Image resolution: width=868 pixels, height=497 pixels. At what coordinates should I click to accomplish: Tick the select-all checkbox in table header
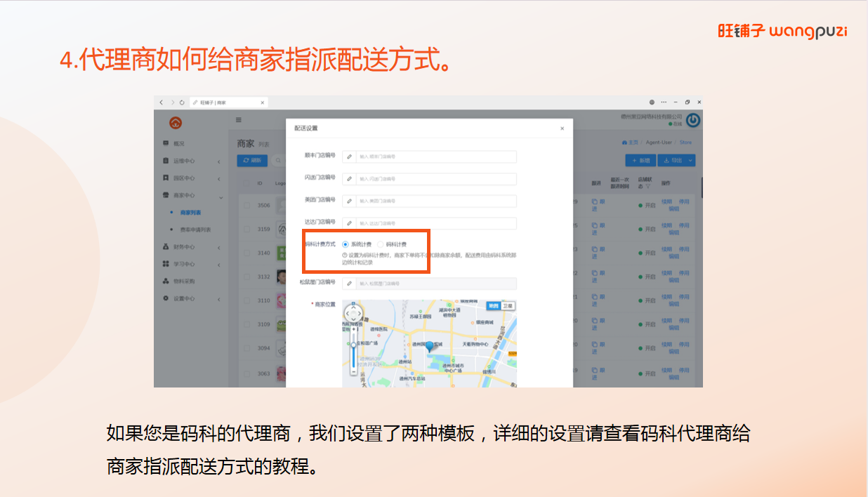pos(246,183)
